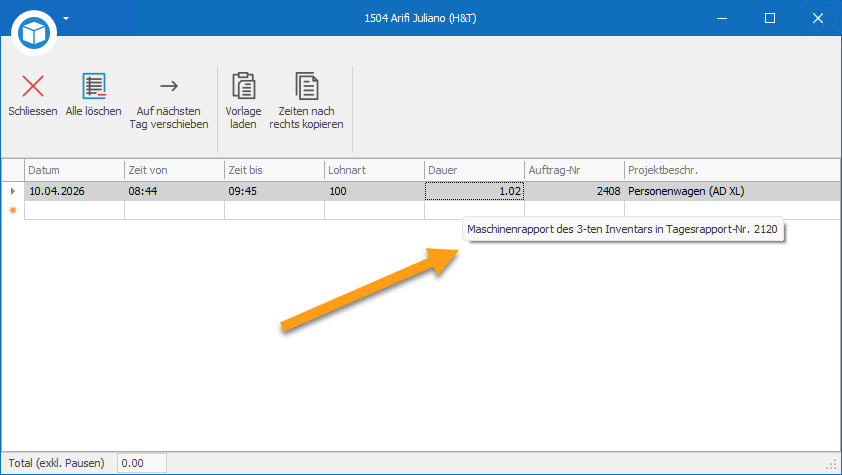Sort by the Zeit bis column header
Viewport: 842px width, 475px height.
tap(274, 170)
